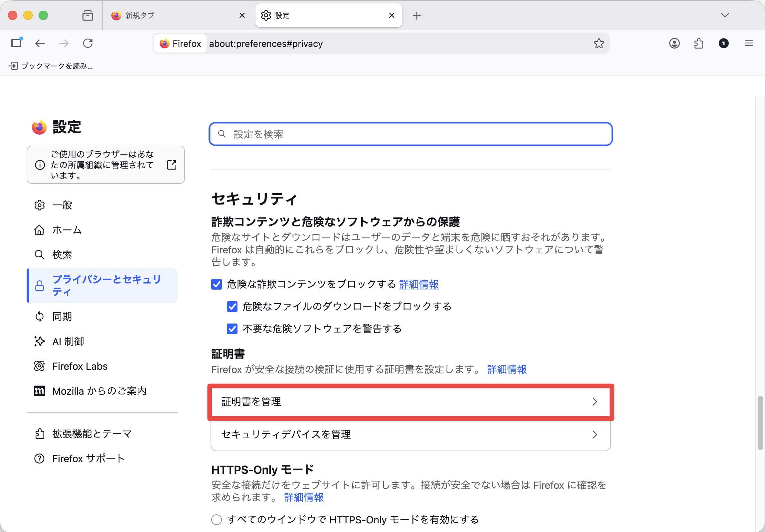The width and height of the screenshot is (765, 532).
Task: Open the hamburger application menu
Action: (x=749, y=43)
